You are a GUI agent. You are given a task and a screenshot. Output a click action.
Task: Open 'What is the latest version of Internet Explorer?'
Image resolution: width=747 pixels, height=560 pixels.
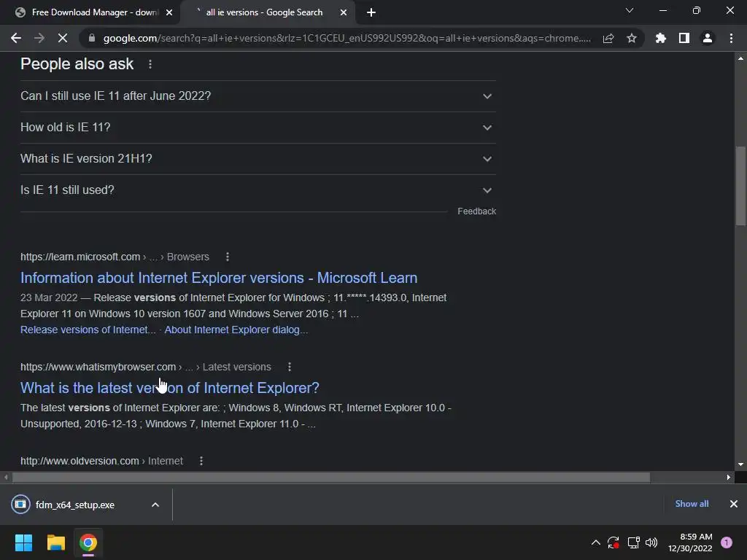pos(169,388)
